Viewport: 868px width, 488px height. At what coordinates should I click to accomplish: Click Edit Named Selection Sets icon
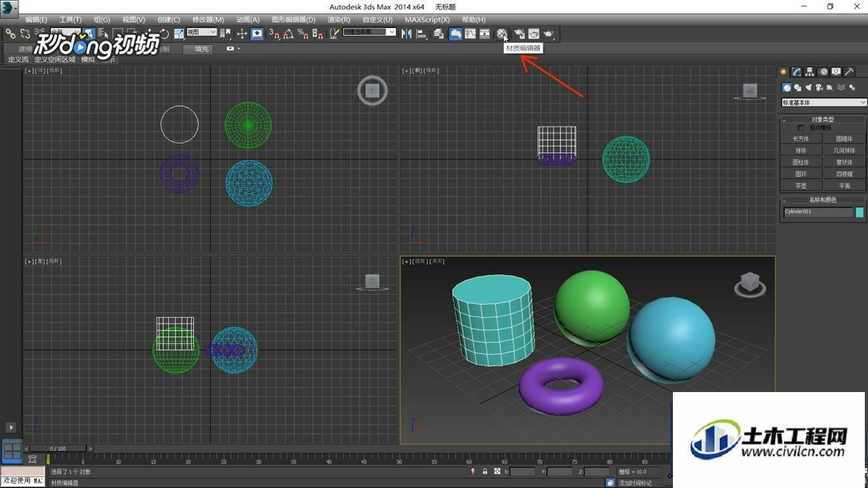coord(334,34)
